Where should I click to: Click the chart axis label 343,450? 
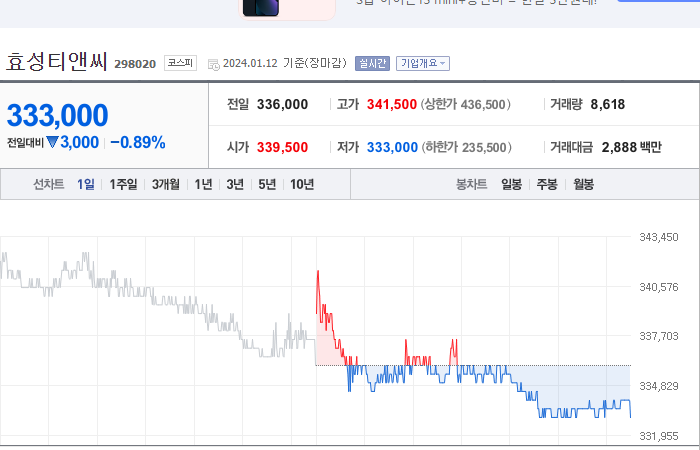tap(659, 237)
